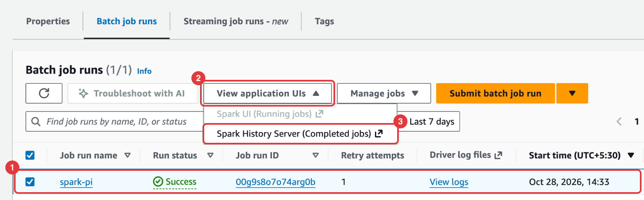Open the Info link beside Batch job runs
Viewport: 644px width, 200px height.
click(x=144, y=71)
